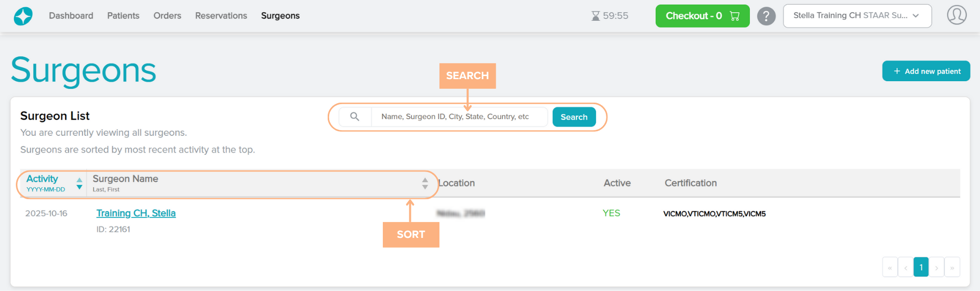Click the hourglass session timer
Viewport: 980px width, 291px height.
[609, 16]
